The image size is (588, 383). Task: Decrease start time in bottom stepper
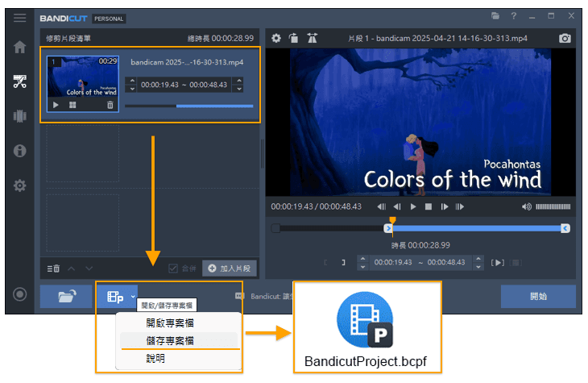(362, 267)
